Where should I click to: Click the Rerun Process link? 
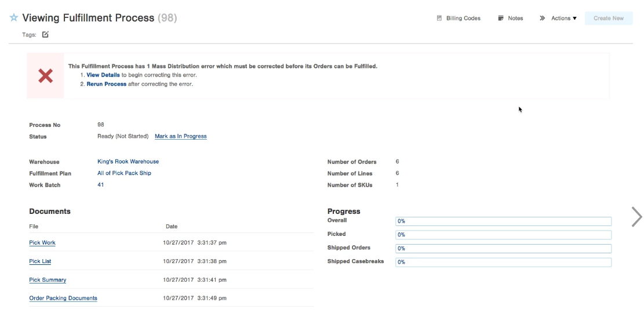click(x=106, y=84)
